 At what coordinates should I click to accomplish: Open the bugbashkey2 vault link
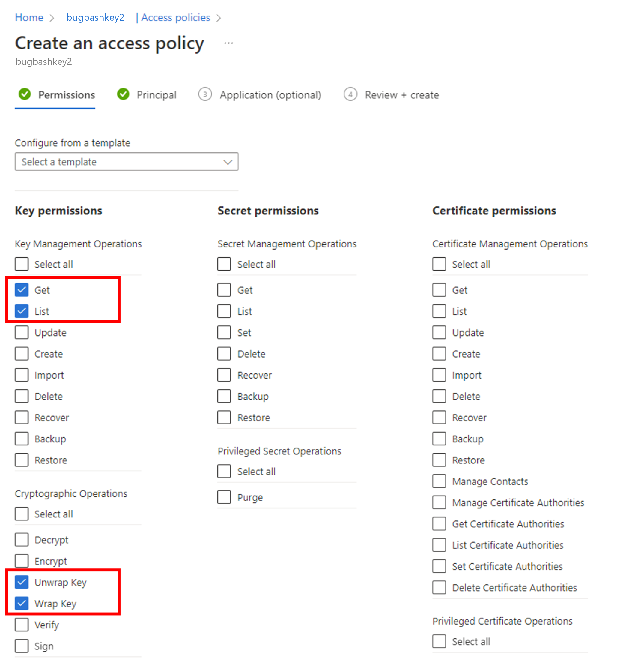coord(95,17)
